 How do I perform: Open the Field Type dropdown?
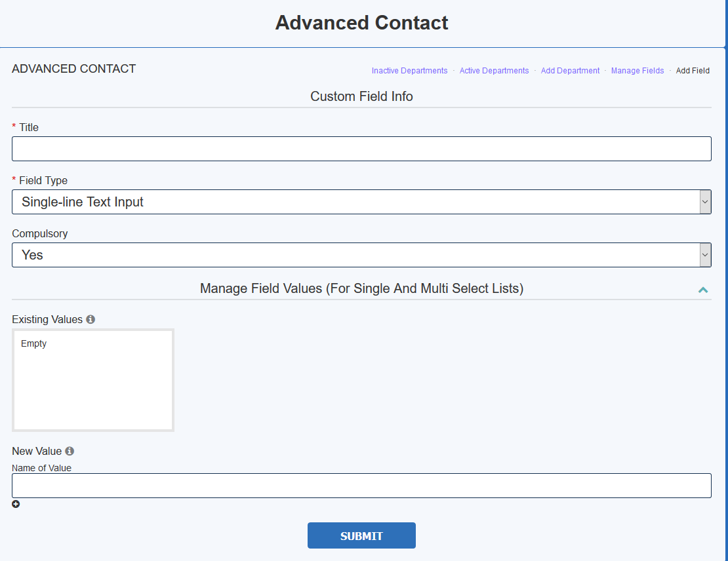(x=361, y=202)
